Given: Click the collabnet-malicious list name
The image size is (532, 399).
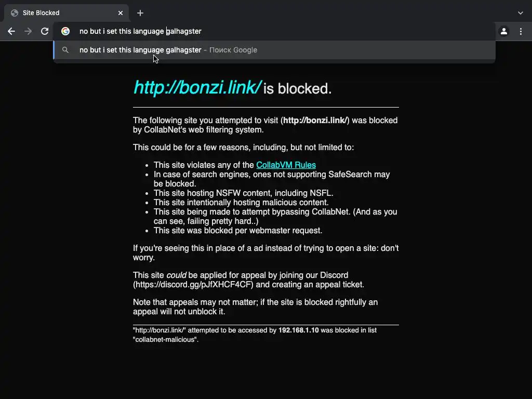Looking at the screenshot, I should pos(166,340).
